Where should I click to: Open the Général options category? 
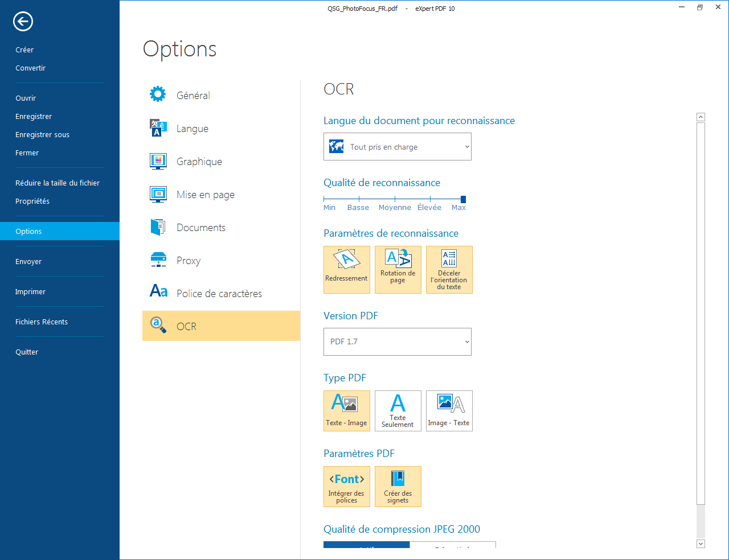[x=221, y=95]
